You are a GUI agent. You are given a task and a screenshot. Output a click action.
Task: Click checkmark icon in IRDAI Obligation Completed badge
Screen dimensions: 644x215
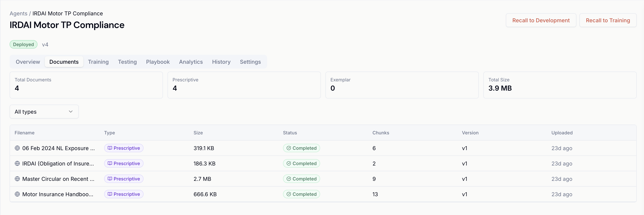coord(289,164)
